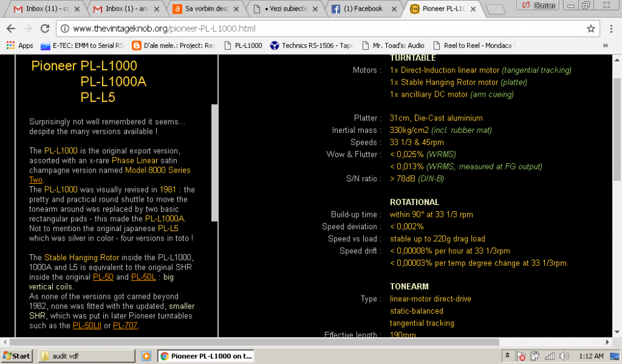
Task: Open D'ale mele Project bookmark
Action: (x=173, y=45)
